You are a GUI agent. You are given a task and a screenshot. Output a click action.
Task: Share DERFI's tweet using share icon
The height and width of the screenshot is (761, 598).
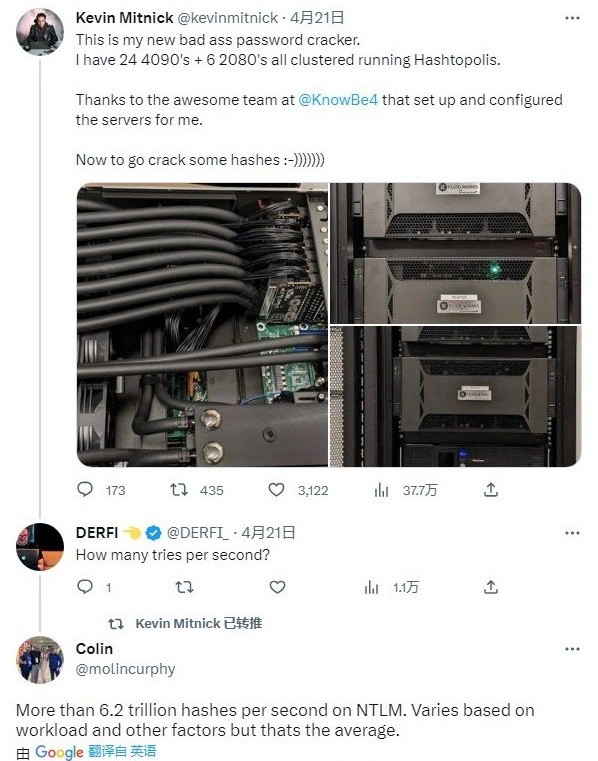(491, 587)
